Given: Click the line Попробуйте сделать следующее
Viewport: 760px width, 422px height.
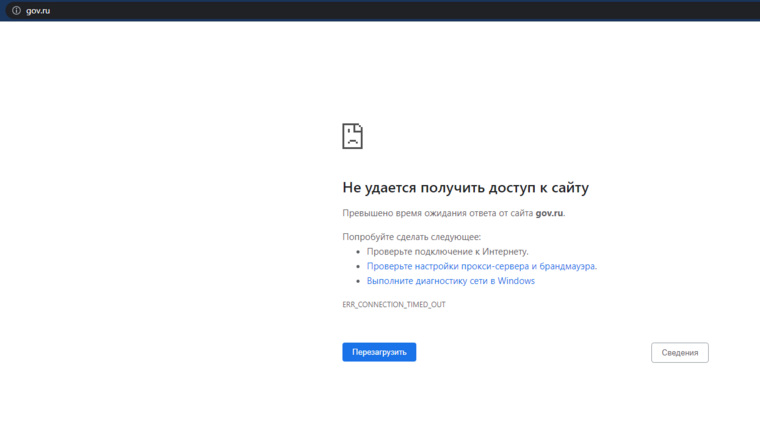Looking at the screenshot, I should pos(412,237).
